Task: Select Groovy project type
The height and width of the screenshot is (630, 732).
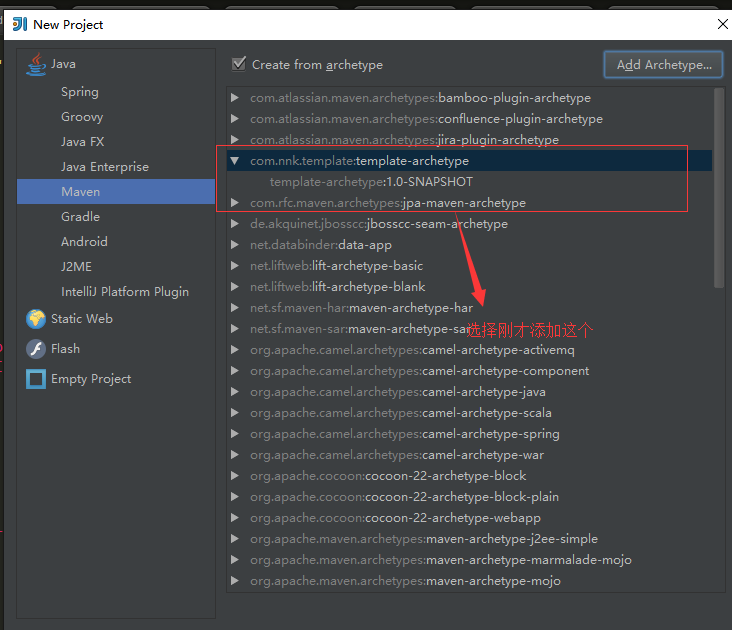Action: coord(82,117)
